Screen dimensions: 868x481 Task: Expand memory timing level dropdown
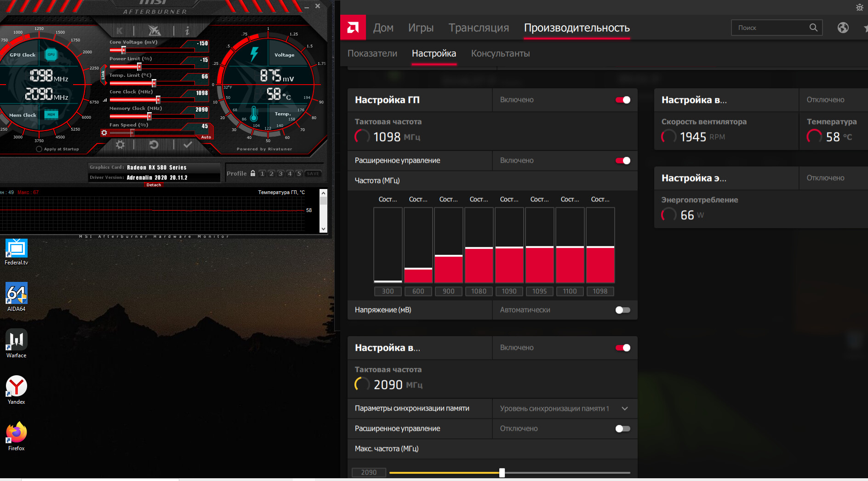(x=625, y=408)
